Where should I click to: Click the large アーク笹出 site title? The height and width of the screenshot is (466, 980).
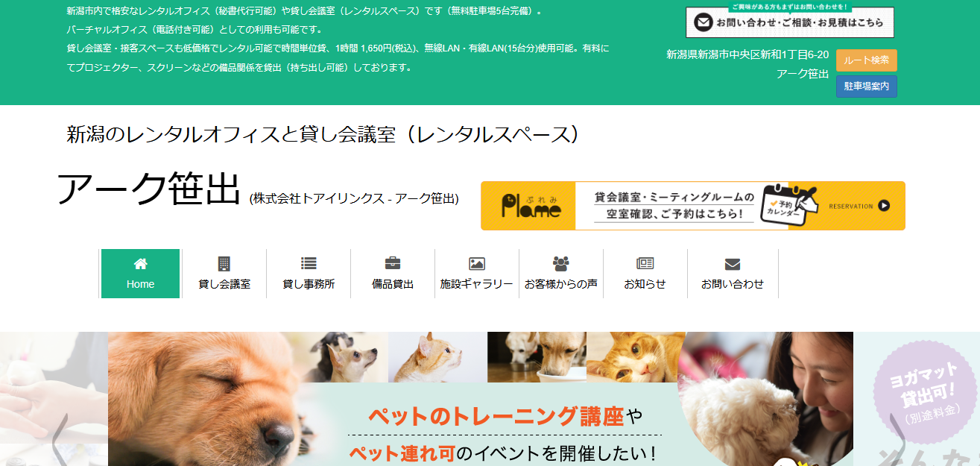[x=149, y=190]
